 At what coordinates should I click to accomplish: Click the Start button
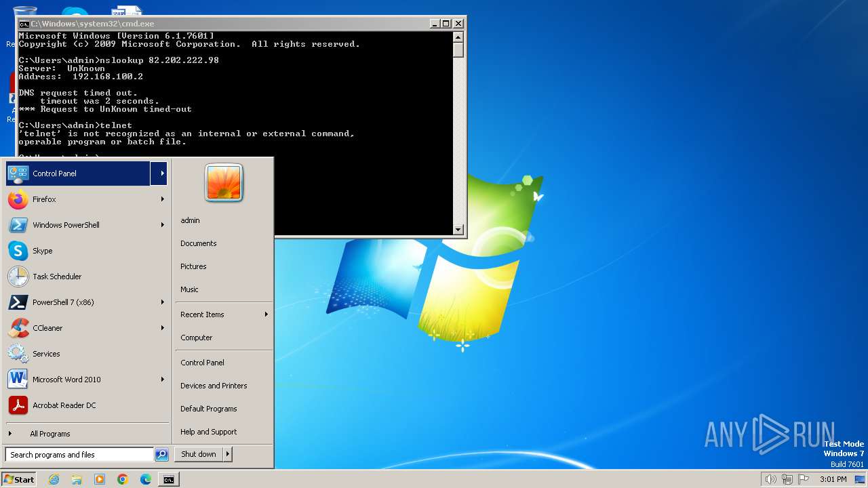(x=19, y=479)
